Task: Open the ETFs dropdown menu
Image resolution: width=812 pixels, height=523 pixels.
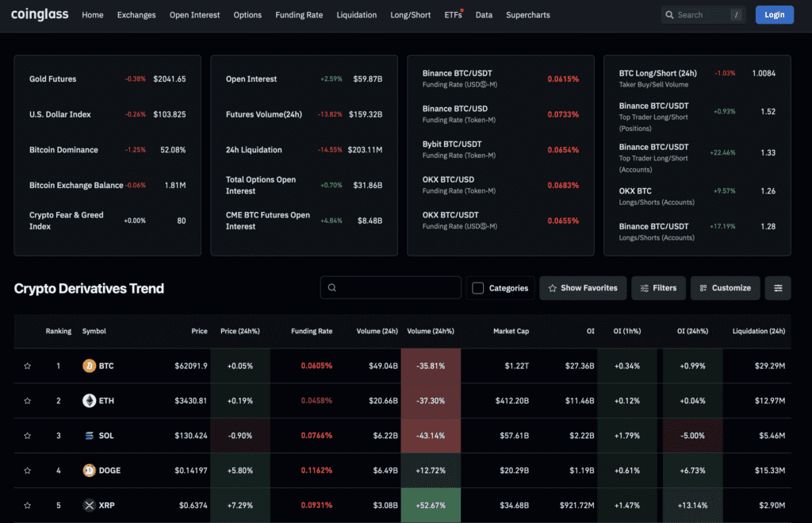Action: pos(453,14)
